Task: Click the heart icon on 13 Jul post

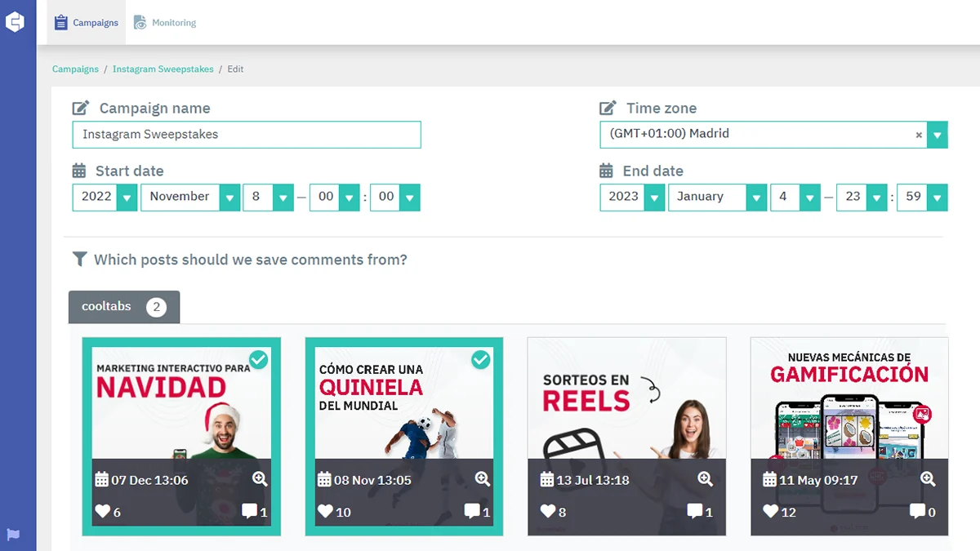Action: [x=548, y=511]
